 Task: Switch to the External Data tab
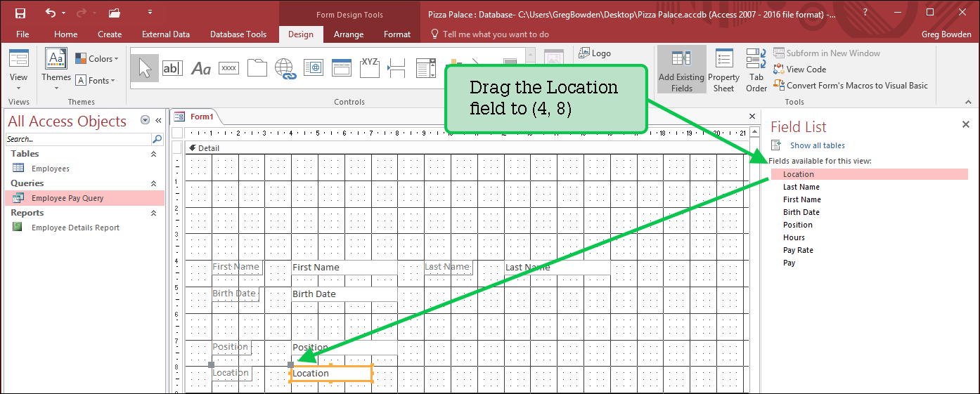click(x=166, y=34)
